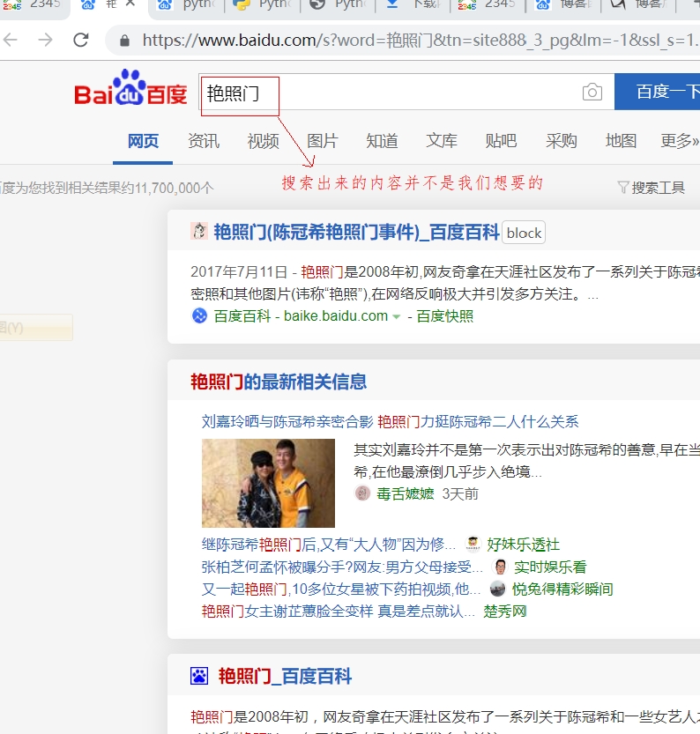This screenshot has width=700, height=734.
Task: Click avatar icon next to 好妹乐透社
Action: 473,544
